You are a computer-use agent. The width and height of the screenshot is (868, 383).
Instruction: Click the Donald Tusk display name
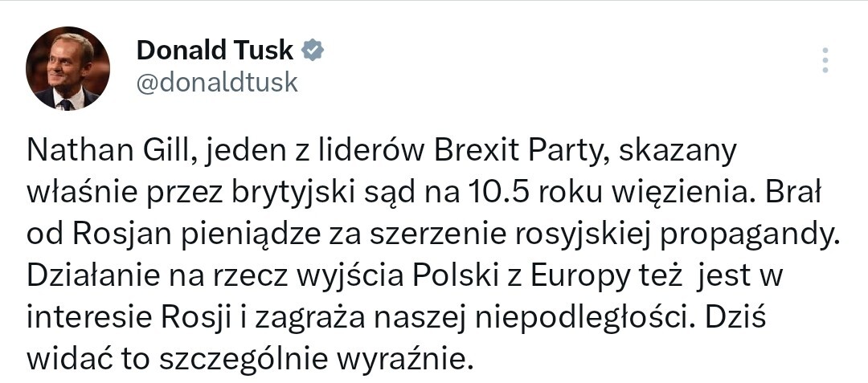click(x=215, y=51)
